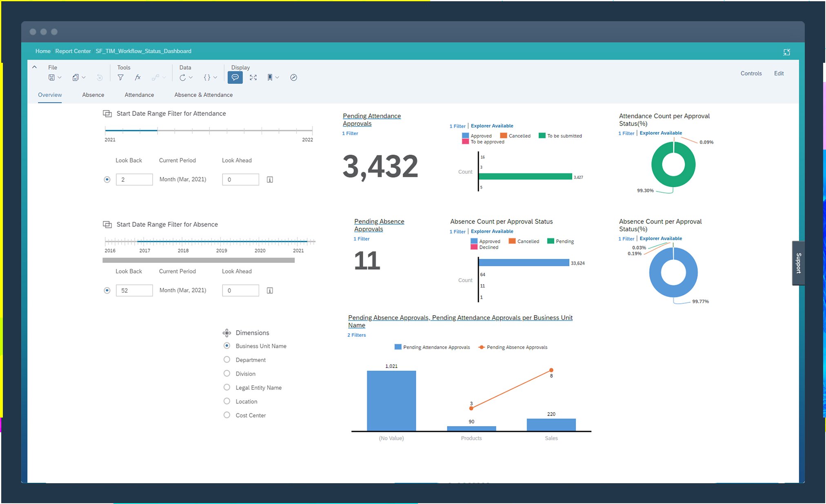Open the formula fx tool
Screen dimensions: 826x504
138,77
